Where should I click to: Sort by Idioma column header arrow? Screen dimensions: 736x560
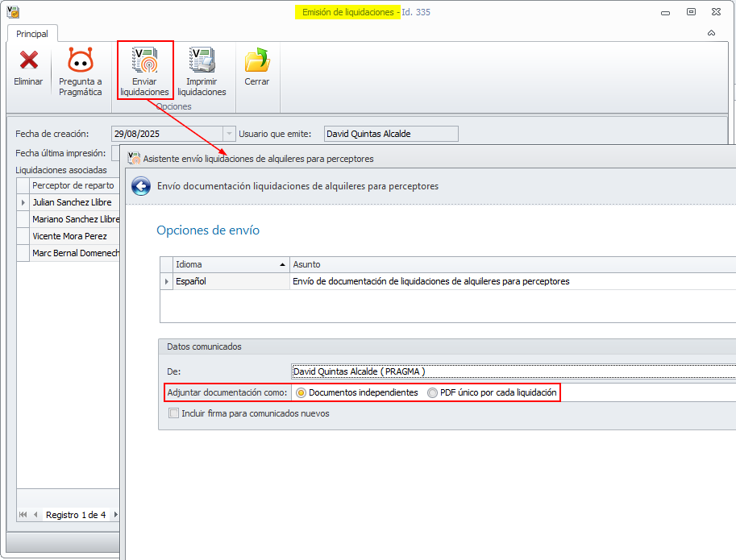tap(282, 264)
